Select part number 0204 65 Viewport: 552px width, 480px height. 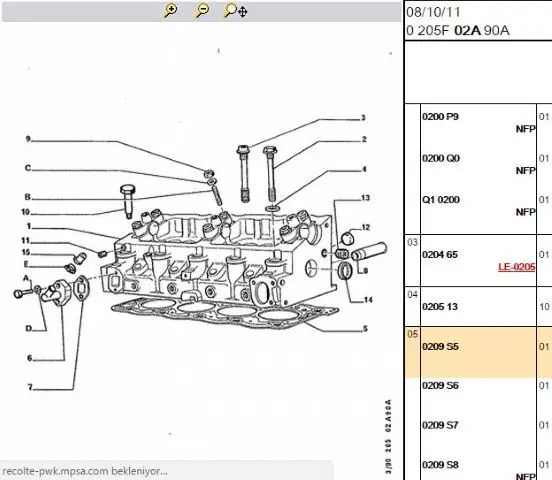coord(440,254)
